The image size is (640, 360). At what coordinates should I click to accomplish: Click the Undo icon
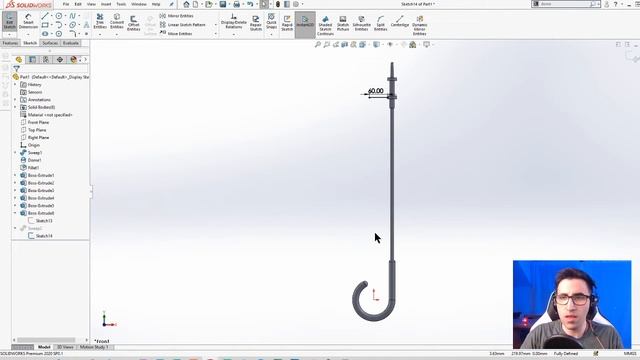250,4
